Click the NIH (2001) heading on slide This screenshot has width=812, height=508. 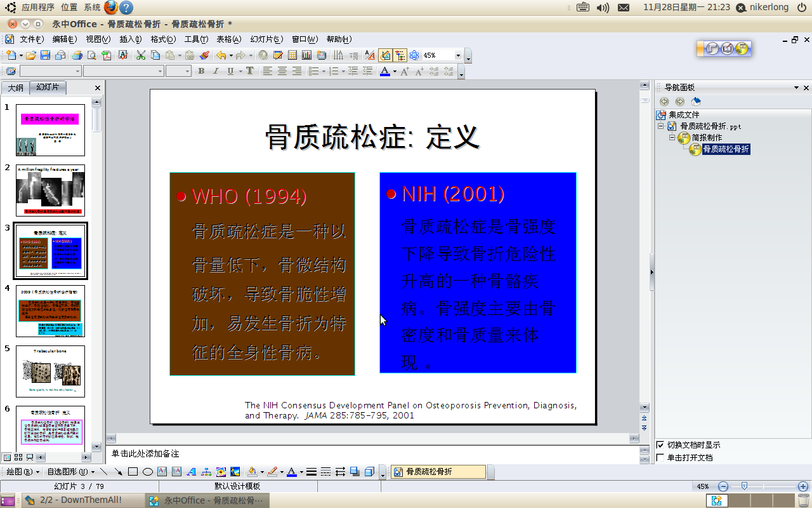point(453,194)
